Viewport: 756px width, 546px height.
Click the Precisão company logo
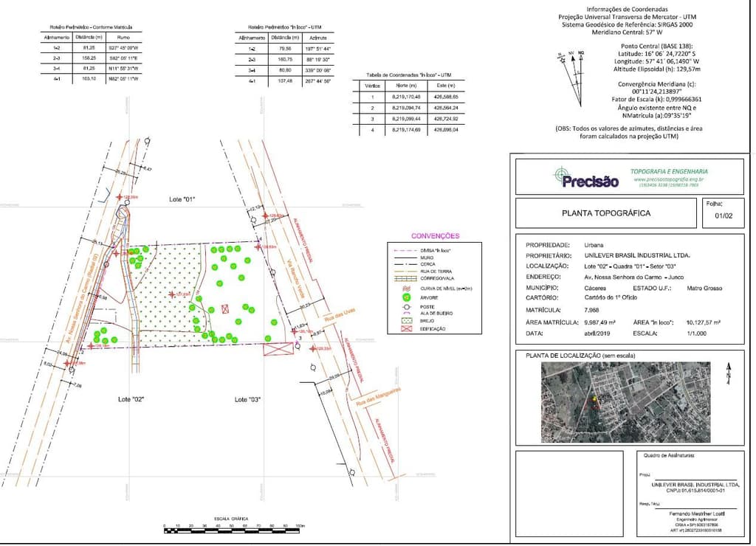pyautogui.click(x=586, y=178)
